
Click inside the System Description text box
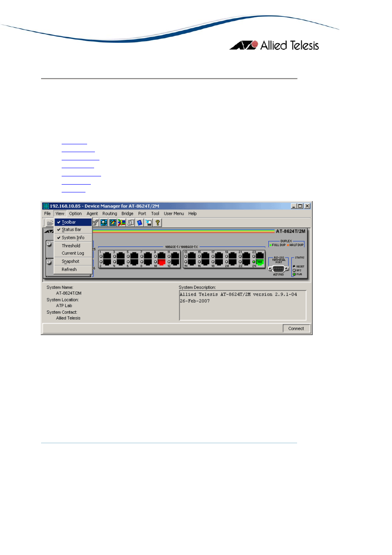tap(243, 305)
